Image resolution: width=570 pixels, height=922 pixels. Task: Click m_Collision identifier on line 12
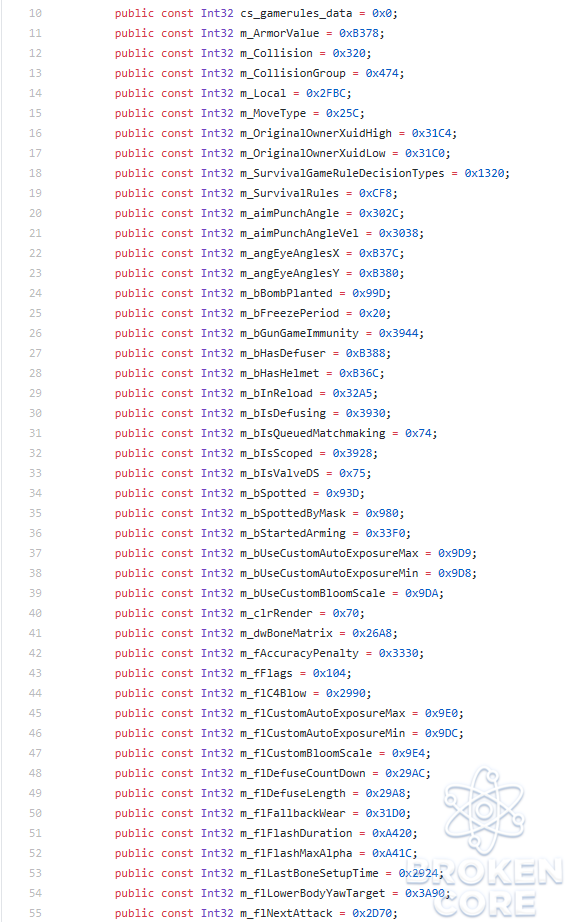[x=276, y=53]
